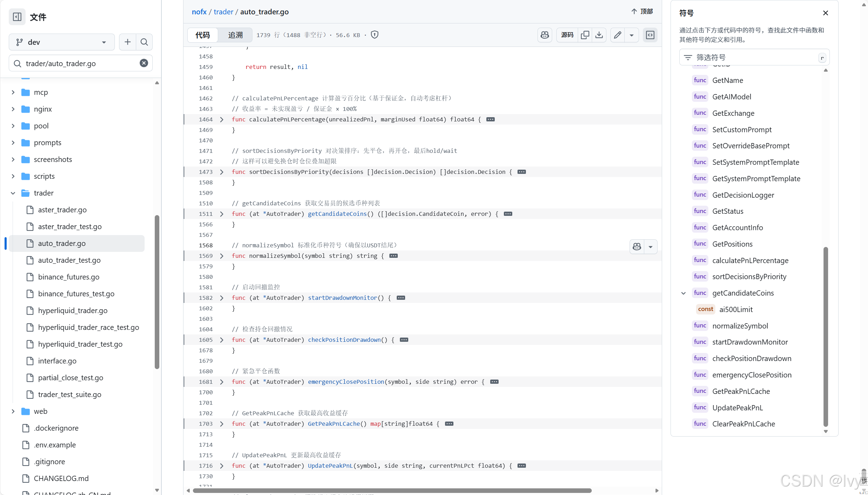
Task: Unfold the calculatePnLPercentage function at line 1464
Action: [222, 120]
